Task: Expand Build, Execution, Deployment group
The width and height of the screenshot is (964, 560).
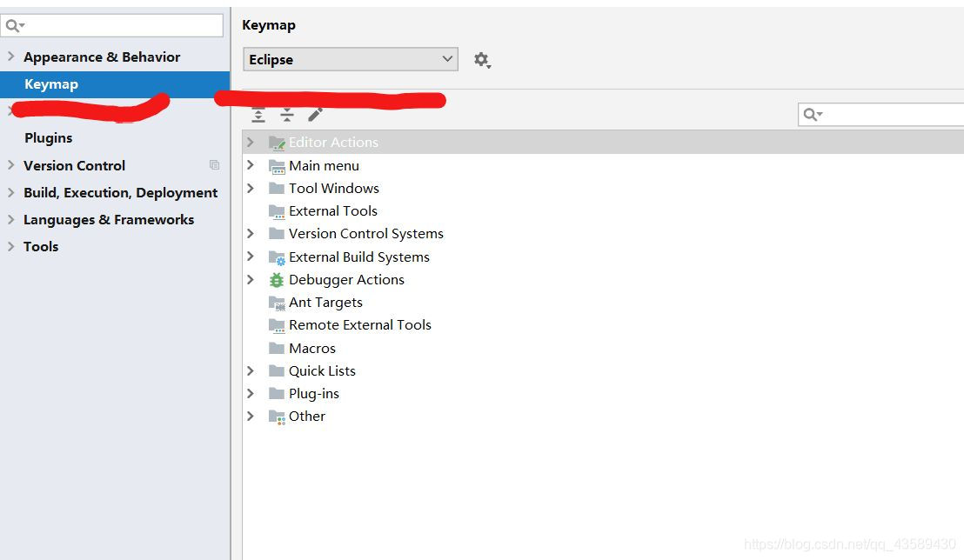Action: (10, 192)
